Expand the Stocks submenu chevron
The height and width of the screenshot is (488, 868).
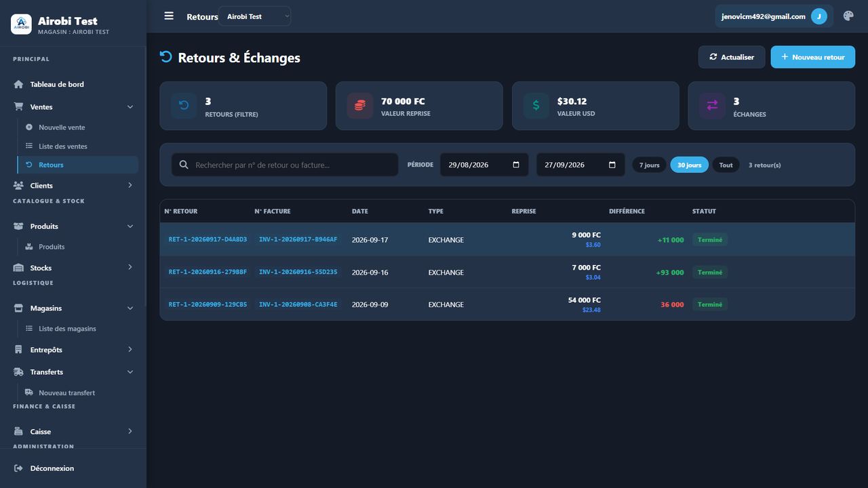[x=130, y=268]
